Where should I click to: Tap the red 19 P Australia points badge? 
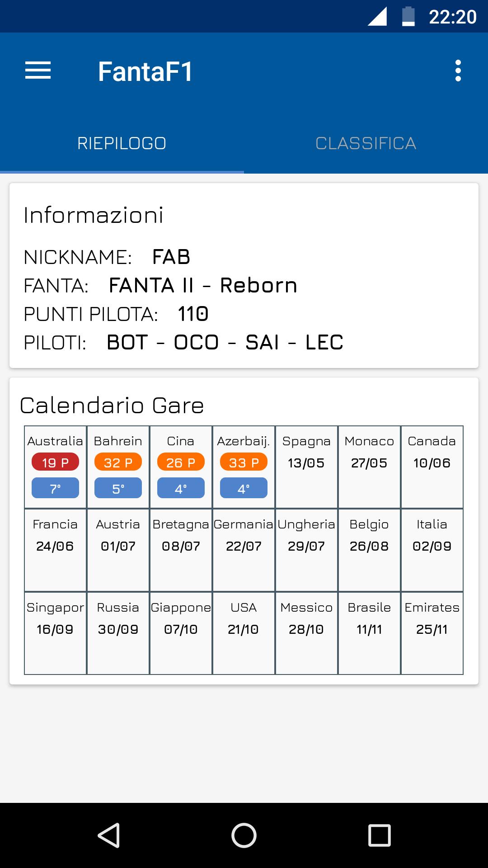(55, 462)
